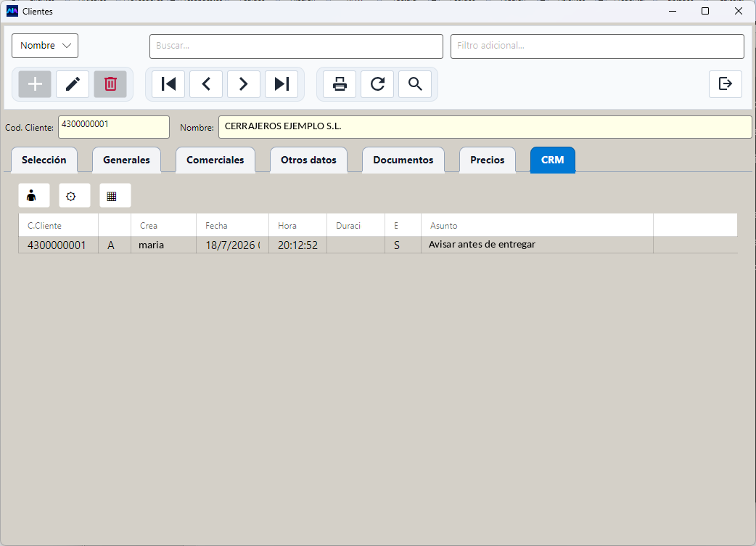Viewport: 756px width, 546px height.
Task: Maximize the Clientes window
Action: 705,11
